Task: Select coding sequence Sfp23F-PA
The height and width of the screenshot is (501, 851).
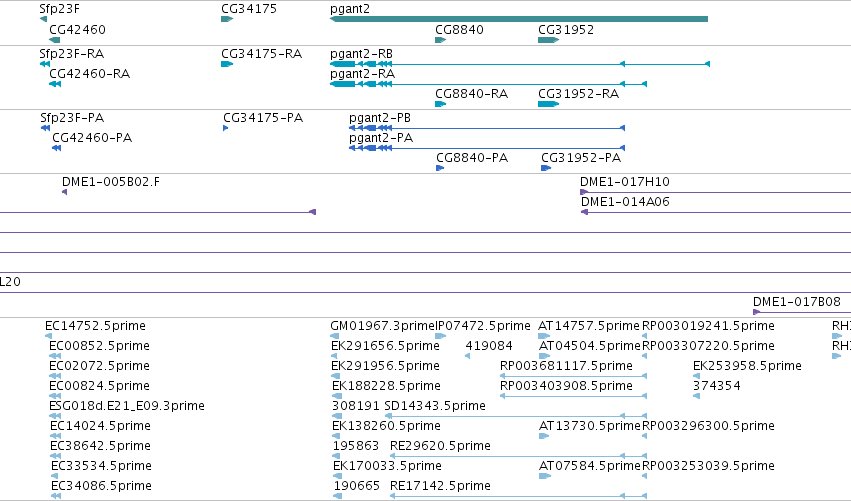Action: (46, 128)
